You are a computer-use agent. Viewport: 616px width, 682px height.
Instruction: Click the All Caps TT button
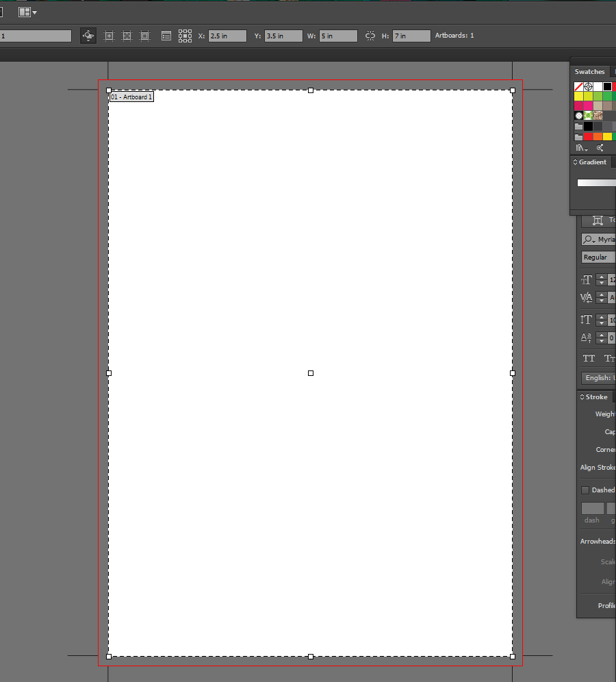(589, 358)
